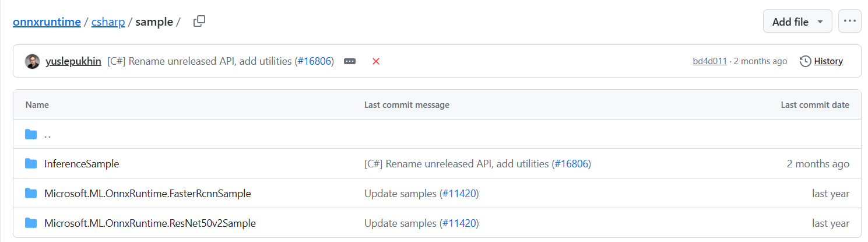868x242 pixels.
Task: Open the InferenceSample folder
Action: click(82, 164)
